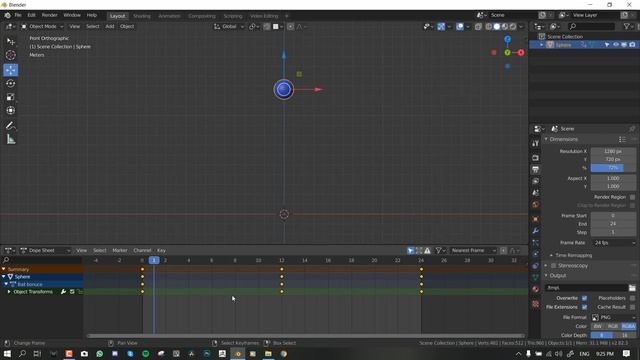Expand Object Transforms channel
The height and width of the screenshot is (360, 640).
click(9, 292)
